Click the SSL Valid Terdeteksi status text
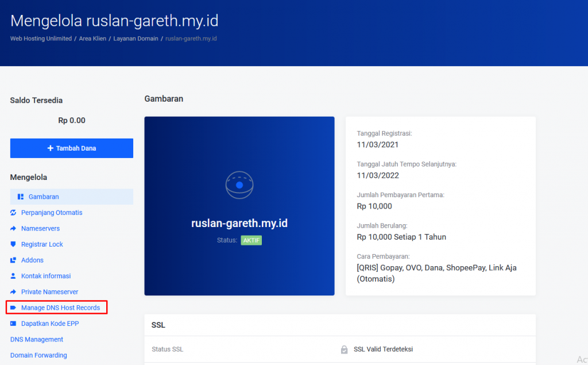The width and height of the screenshot is (588, 365). coord(382,348)
